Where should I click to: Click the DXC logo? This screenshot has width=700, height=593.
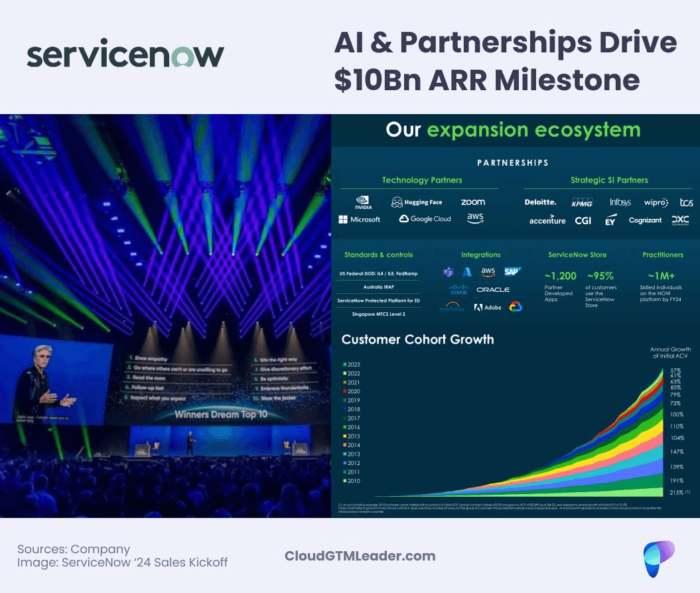[x=680, y=220]
